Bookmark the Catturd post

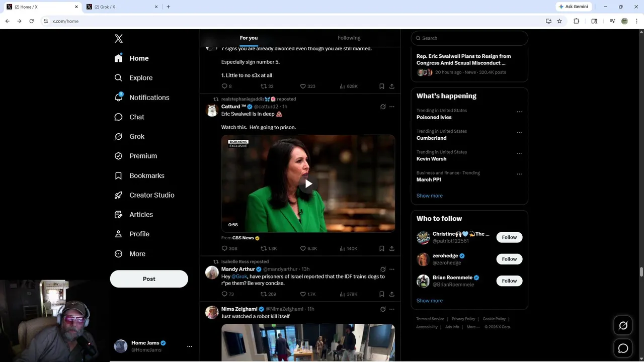click(x=382, y=248)
